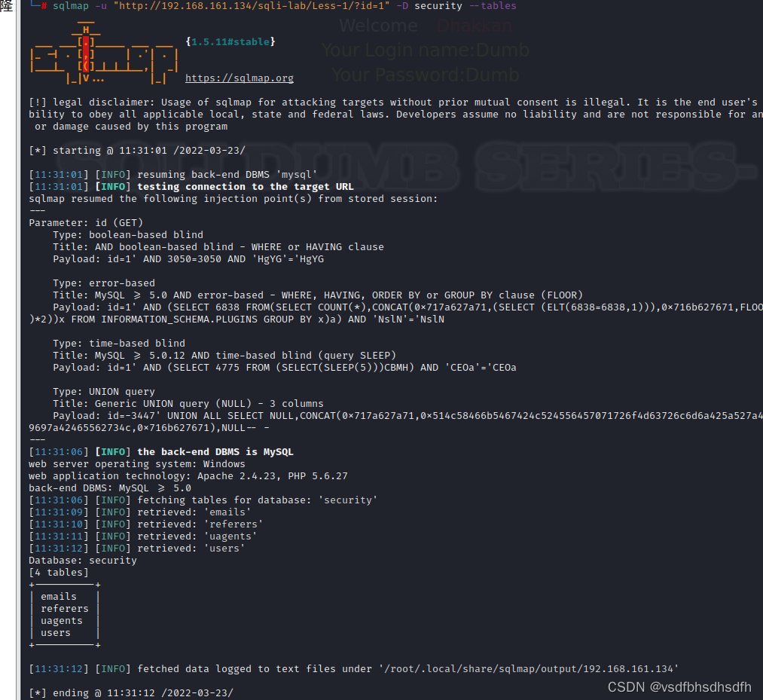Click "fetching tables for database: 'security'" line
763x700 pixels.
[203, 500]
